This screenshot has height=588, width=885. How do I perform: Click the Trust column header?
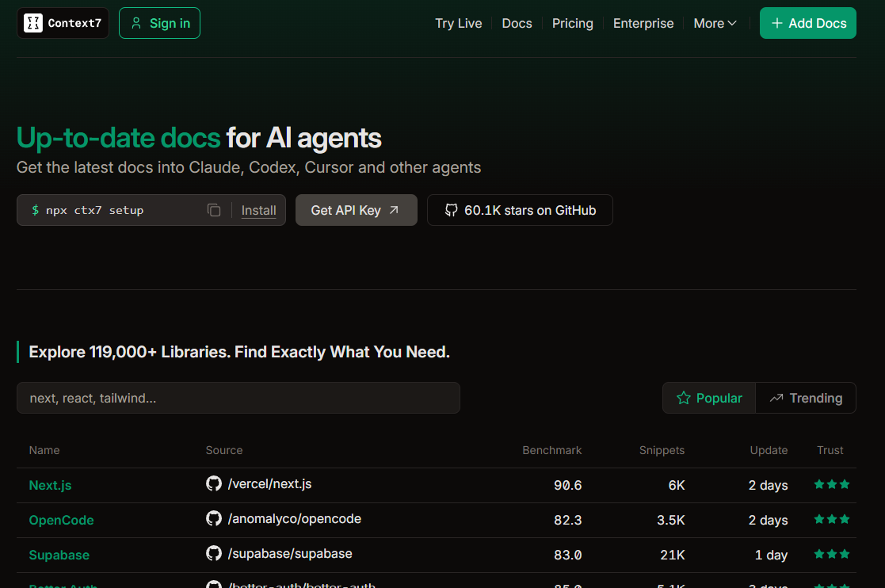(x=830, y=450)
